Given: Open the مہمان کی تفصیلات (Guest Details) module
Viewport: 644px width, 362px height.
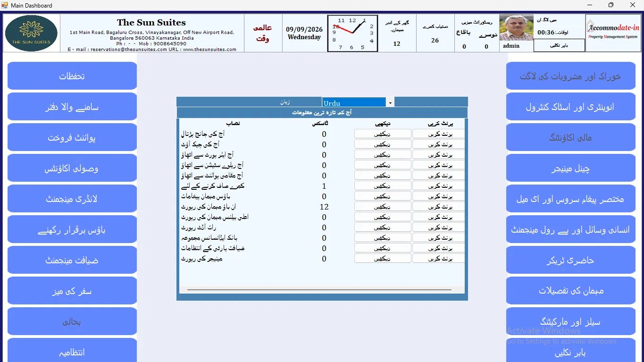Looking at the screenshot, I should coord(571,291).
